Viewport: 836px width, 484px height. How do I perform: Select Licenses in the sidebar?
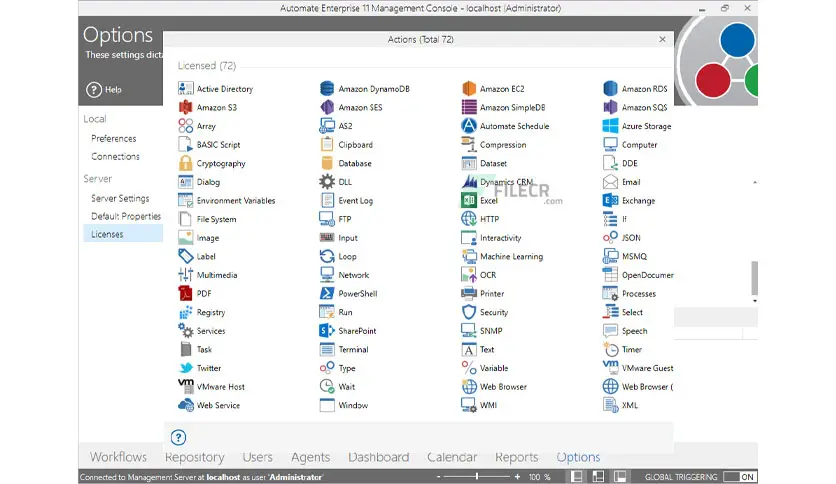point(123,234)
